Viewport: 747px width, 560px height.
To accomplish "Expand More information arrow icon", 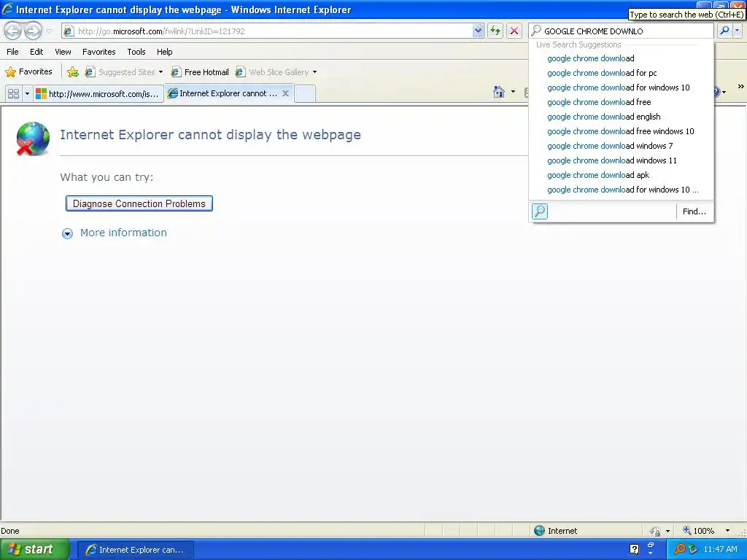I will click(x=67, y=233).
